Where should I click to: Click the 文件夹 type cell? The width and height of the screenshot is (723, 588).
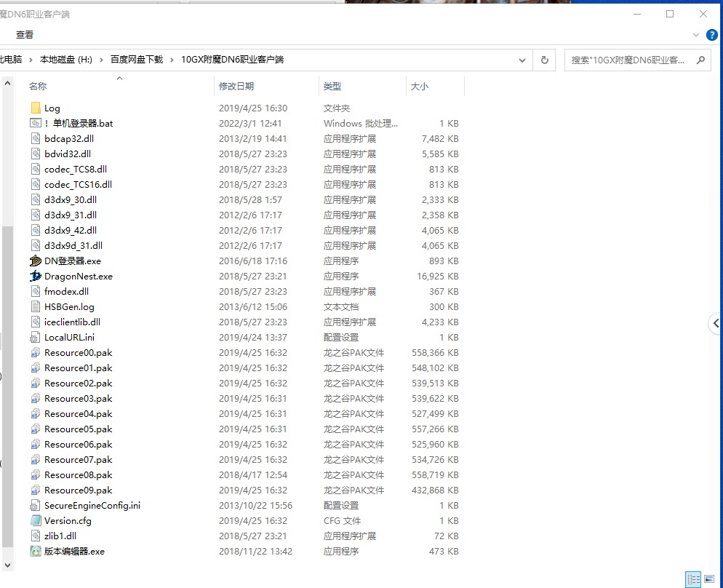[337, 108]
